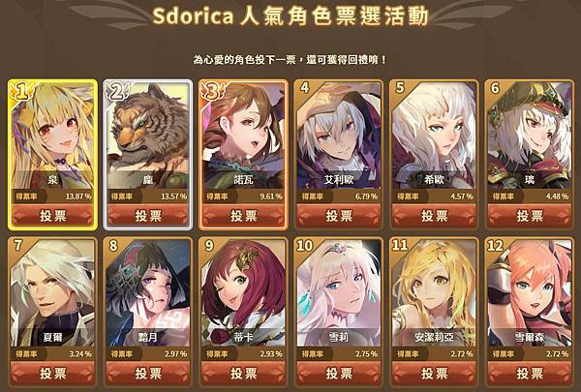Viewport: 581px width, 392px height.
Task: Cast vote for 黯月
Action: pyautogui.click(x=148, y=373)
